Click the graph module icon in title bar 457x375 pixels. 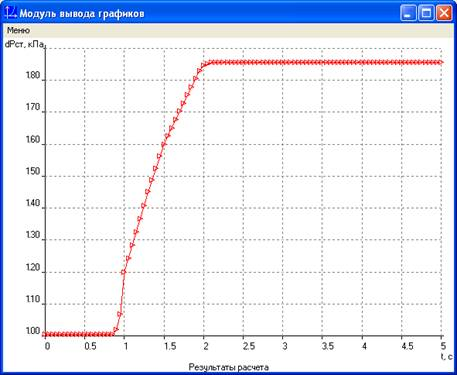click(x=10, y=13)
